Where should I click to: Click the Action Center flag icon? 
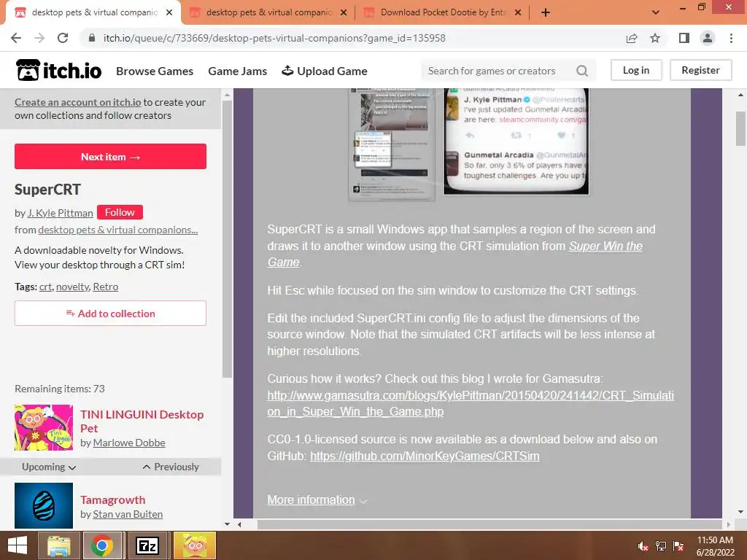[x=678, y=546]
